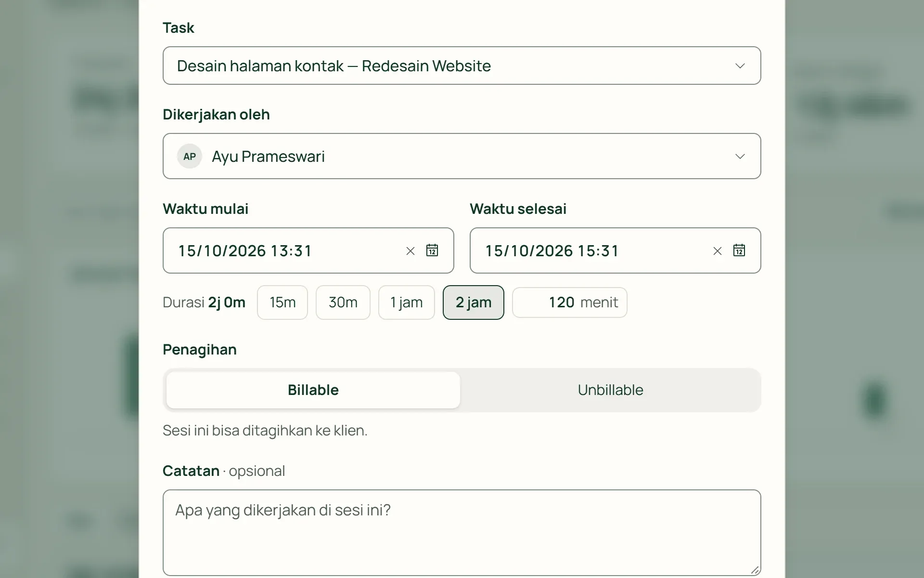The width and height of the screenshot is (924, 578).
Task: Click the Dikerjakan oleh label
Action: [x=216, y=115]
